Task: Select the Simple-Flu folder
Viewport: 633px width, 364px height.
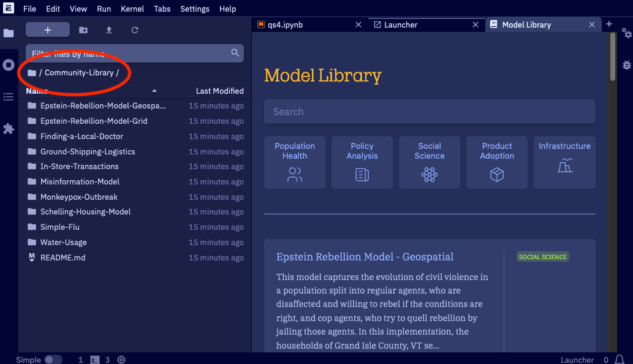Action: pos(135,227)
